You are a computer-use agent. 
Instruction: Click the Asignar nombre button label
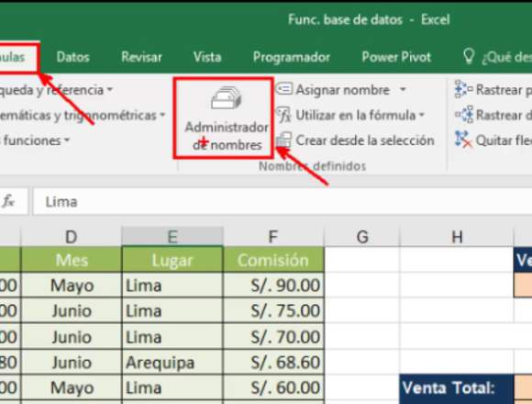click(x=343, y=90)
